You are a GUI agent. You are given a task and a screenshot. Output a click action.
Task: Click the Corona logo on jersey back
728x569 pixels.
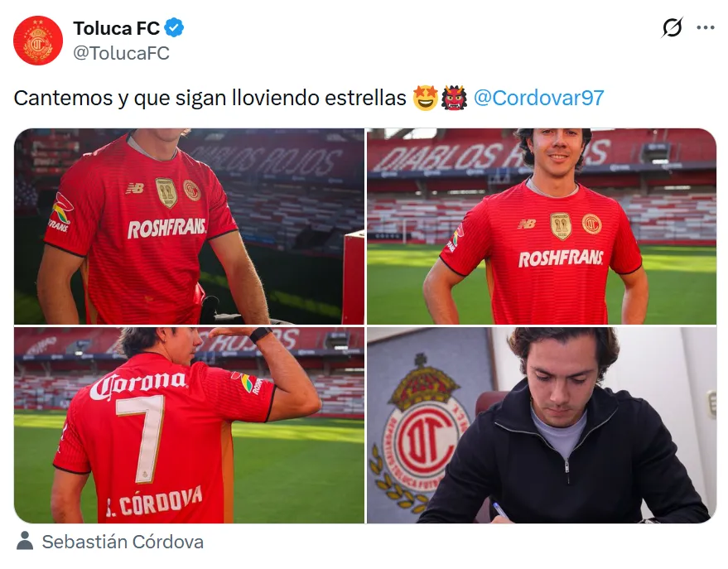pyautogui.click(x=139, y=384)
